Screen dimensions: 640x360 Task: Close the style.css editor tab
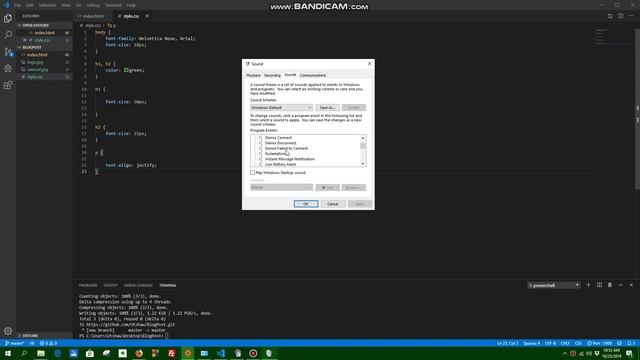pos(147,16)
